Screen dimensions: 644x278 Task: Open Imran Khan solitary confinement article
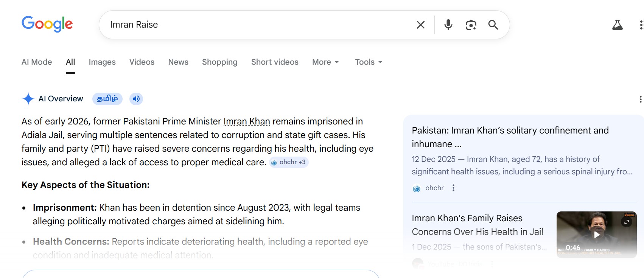[x=510, y=137]
